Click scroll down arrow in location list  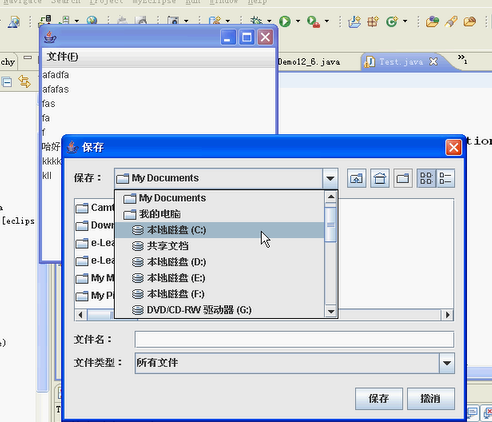coord(331,311)
